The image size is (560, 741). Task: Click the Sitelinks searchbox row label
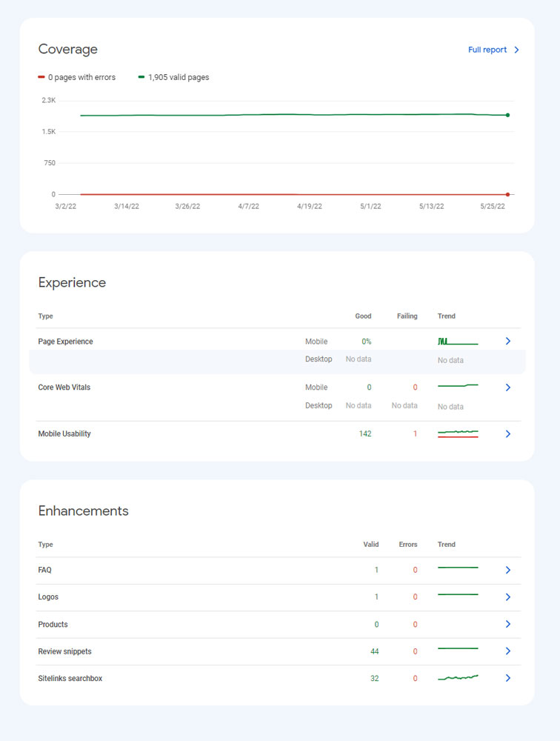pyautogui.click(x=70, y=678)
